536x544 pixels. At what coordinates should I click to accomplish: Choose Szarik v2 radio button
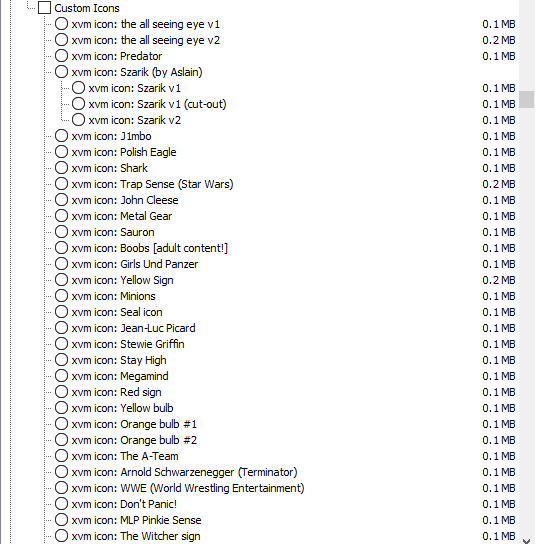click(x=78, y=120)
